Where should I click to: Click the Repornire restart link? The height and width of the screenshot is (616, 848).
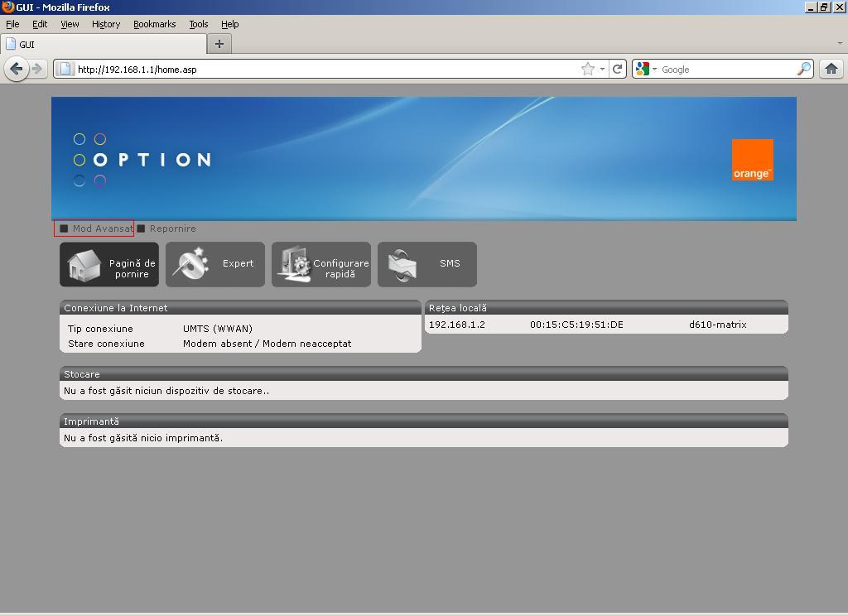171,229
